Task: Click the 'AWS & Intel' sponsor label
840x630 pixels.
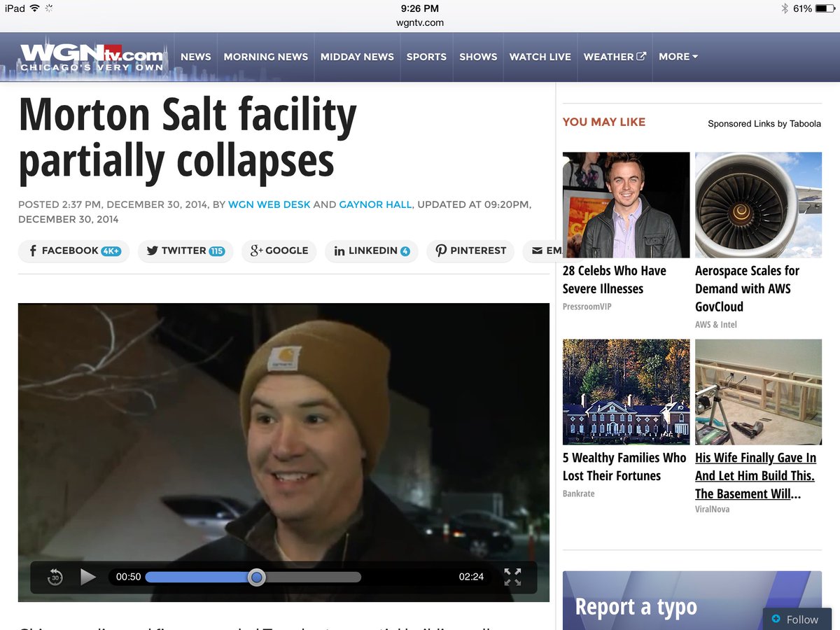Action: [716, 324]
